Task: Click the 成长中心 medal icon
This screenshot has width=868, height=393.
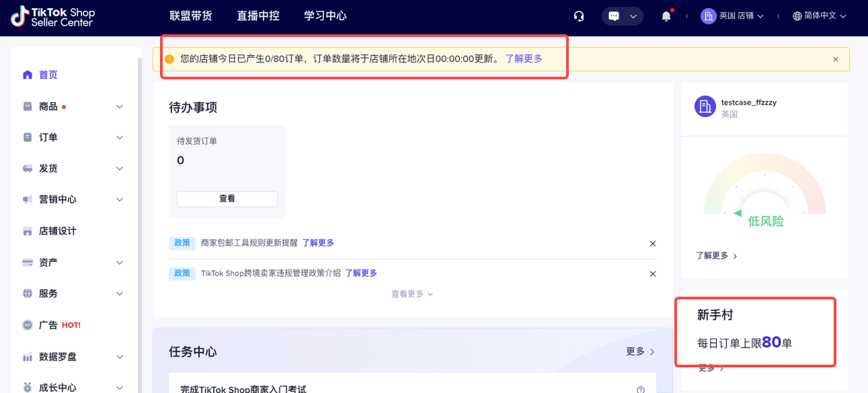Action: point(28,388)
